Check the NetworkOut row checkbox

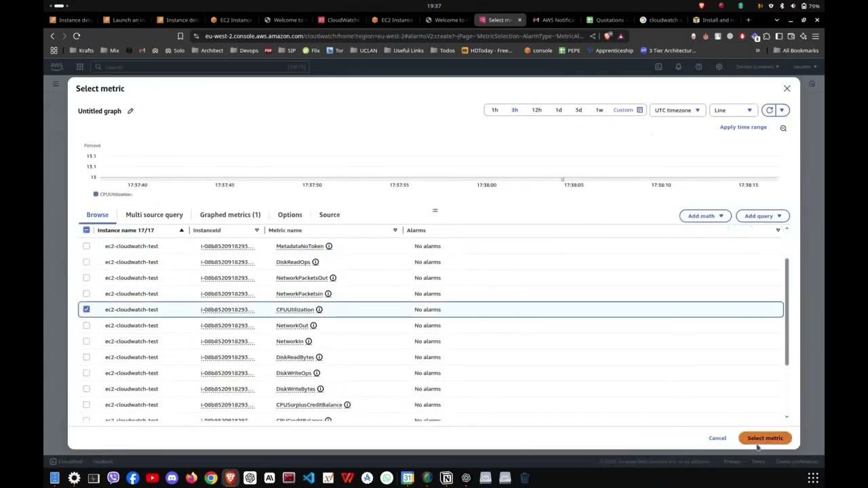[86, 325]
